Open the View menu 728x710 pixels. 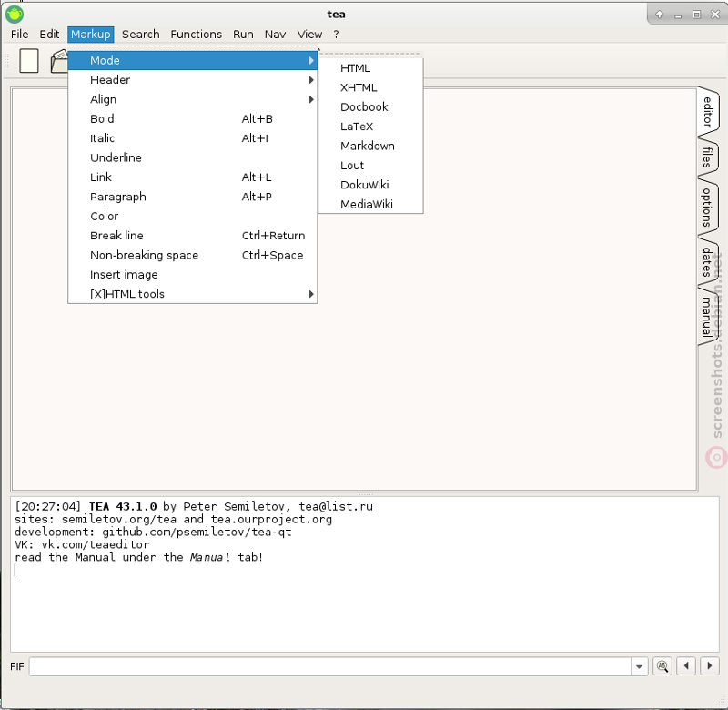tap(309, 35)
